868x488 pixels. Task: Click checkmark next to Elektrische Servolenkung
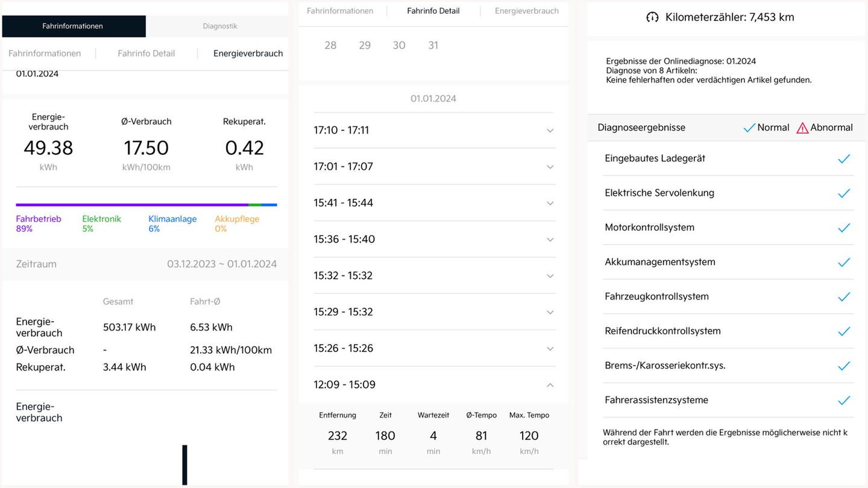844,193
